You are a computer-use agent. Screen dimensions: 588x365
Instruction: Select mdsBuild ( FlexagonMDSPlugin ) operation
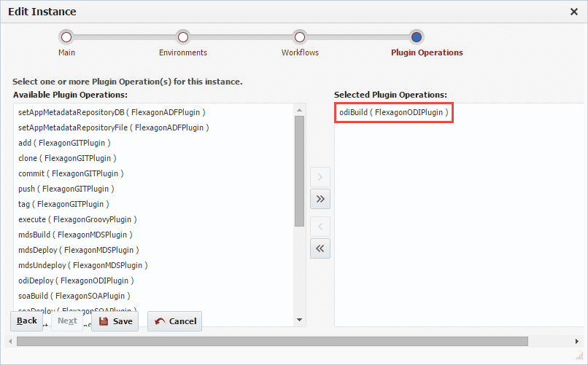coord(75,235)
